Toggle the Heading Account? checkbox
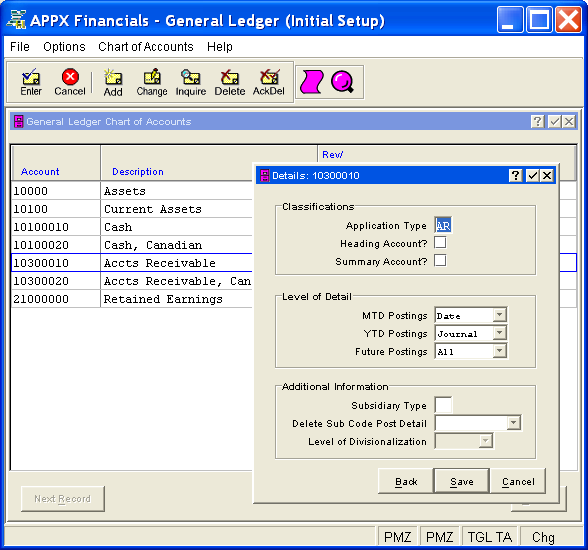This screenshot has height=550, width=588. click(x=440, y=243)
